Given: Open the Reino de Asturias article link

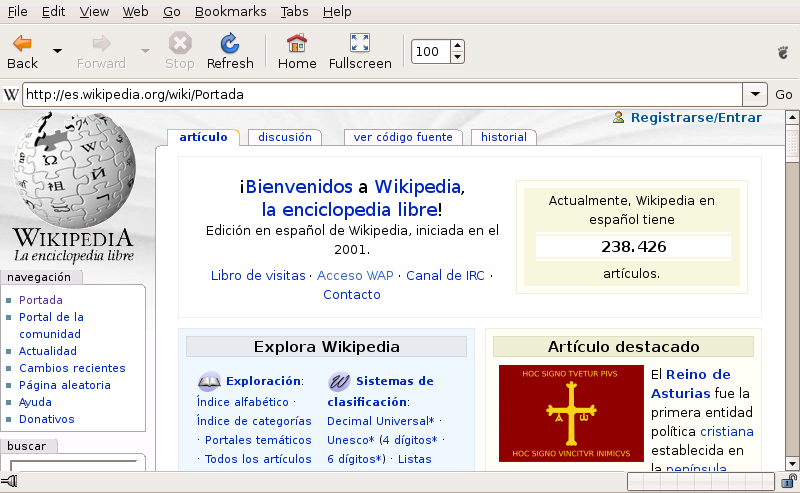Looking at the screenshot, I should click(691, 384).
